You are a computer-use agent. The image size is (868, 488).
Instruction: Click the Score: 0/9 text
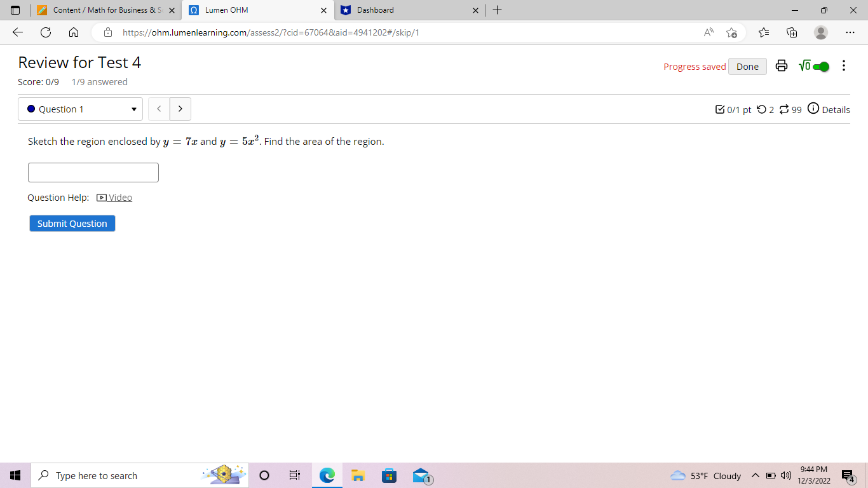tap(38, 82)
